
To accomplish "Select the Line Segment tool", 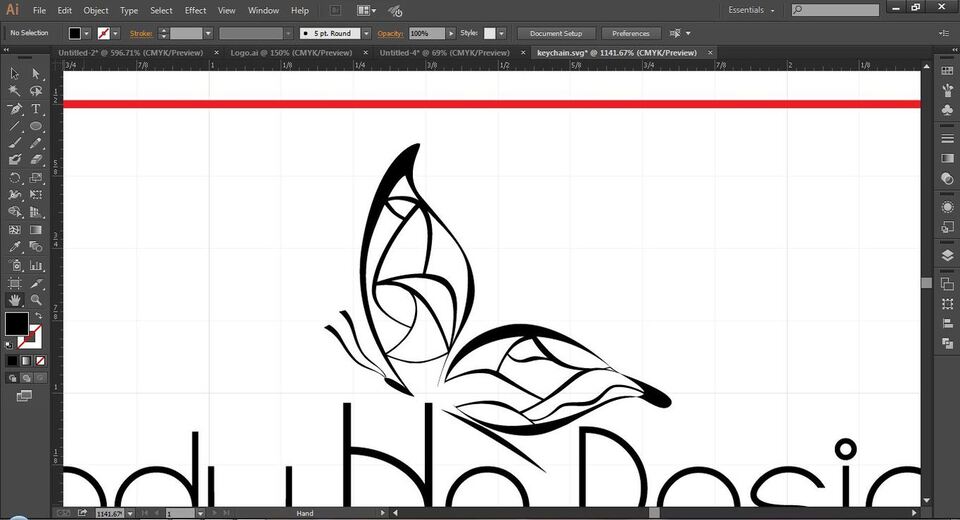I will [15, 126].
